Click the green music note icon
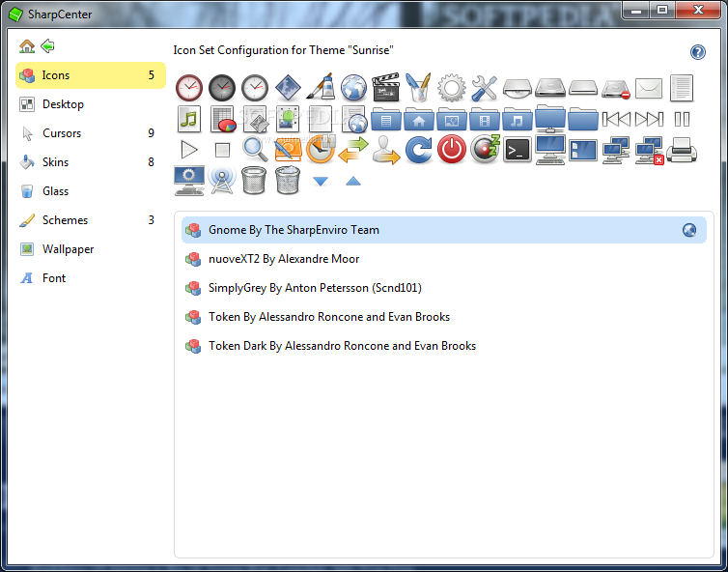728x572 pixels. [189, 120]
